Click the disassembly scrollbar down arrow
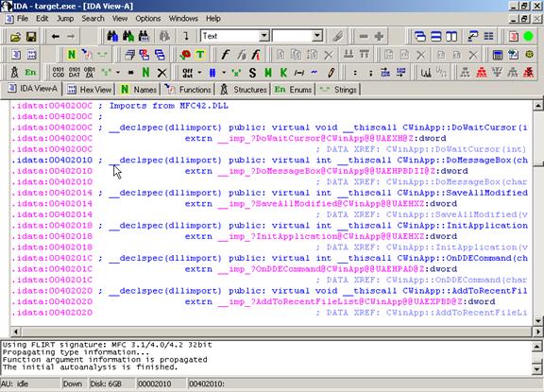 [537, 320]
